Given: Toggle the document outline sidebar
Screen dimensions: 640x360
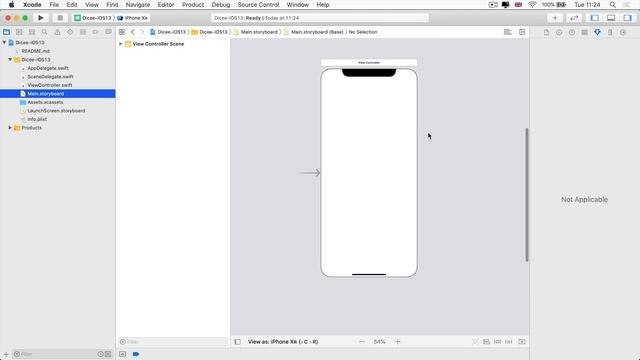Looking at the screenshot, I should click(238, 342).
